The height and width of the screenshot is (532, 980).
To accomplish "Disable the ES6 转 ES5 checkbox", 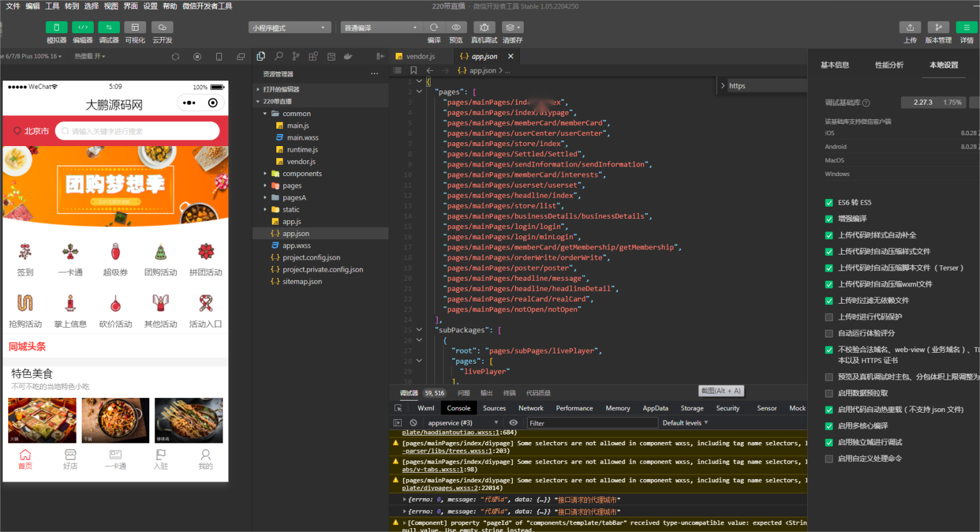I will point(829,203).
